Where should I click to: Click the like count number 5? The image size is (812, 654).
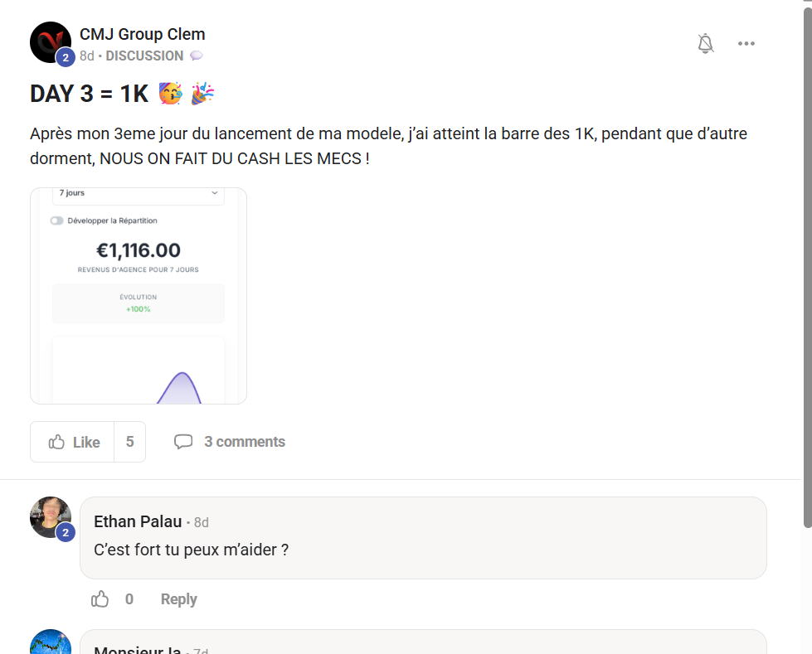pyautogui.click(x=129, y=442)
